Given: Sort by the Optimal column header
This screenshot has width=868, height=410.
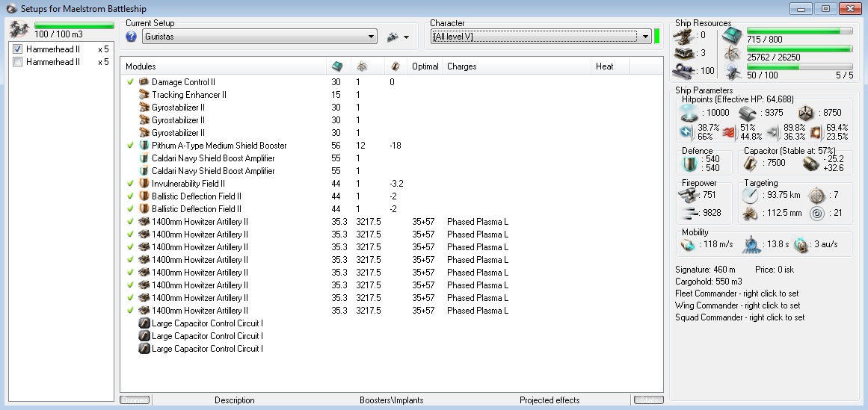Looking at the screenshot, I should [425, 66].
